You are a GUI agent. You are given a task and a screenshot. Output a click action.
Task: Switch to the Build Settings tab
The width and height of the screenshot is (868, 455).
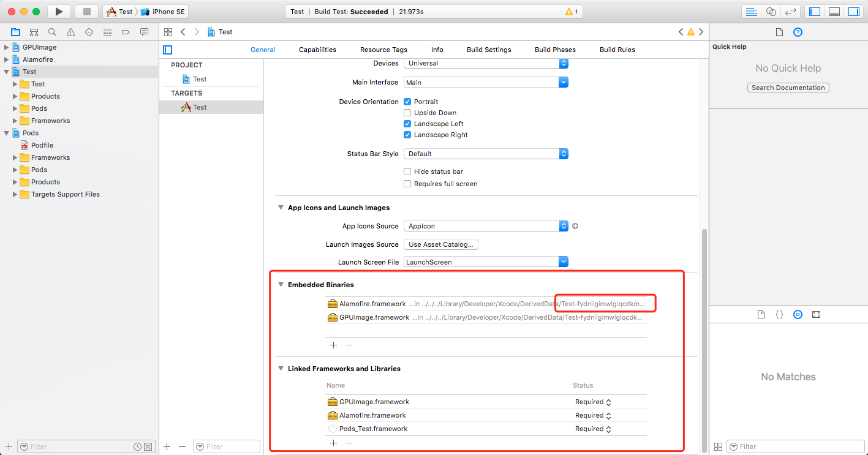[x=489, y=50]
